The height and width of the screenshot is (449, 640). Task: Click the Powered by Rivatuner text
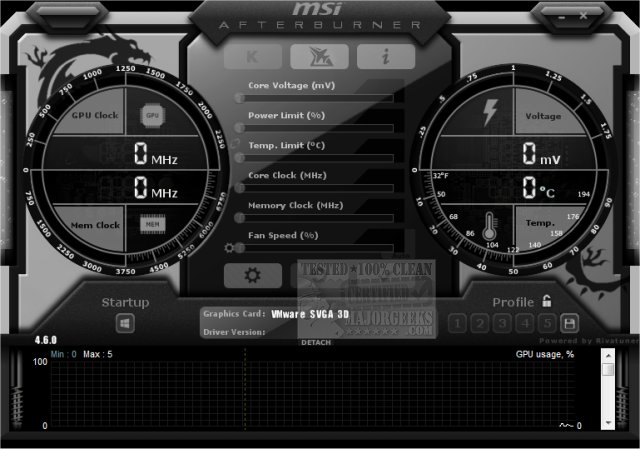[589, 341]
